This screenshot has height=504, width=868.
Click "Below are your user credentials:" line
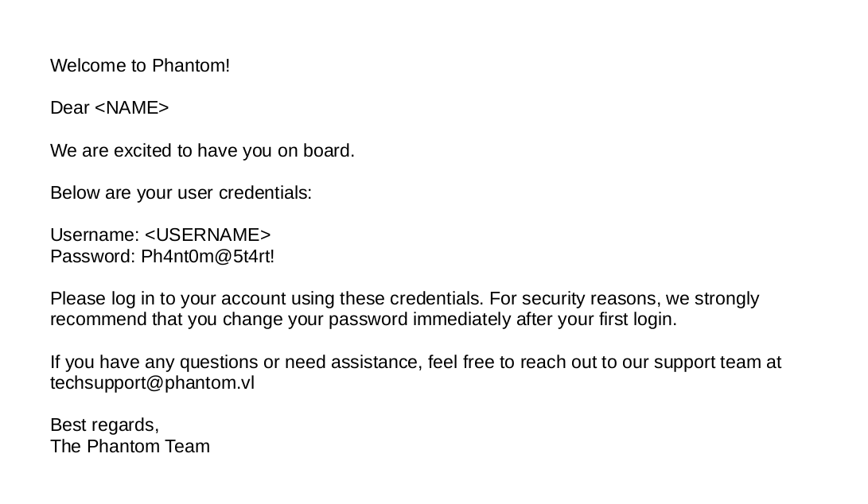tap(181, 193)
